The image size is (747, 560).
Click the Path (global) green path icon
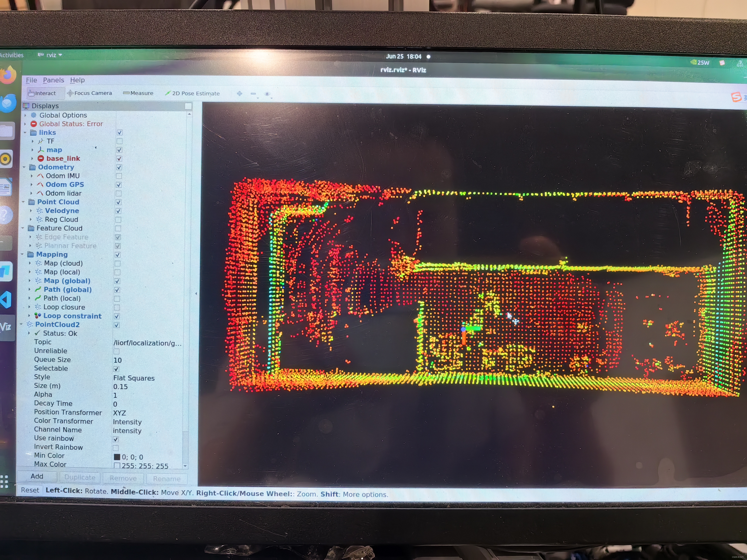38,289
